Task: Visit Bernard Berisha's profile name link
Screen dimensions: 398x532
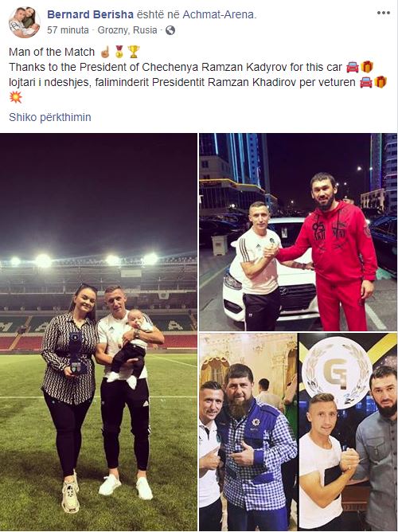Action: tap(90, 14)
